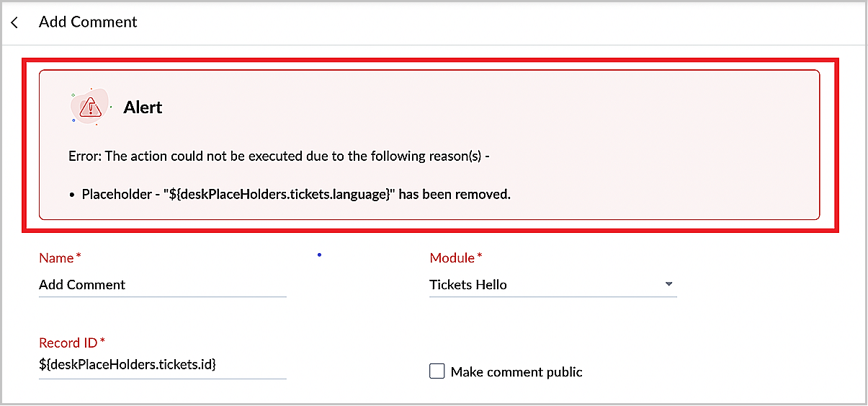Select the Tickets Hello module combo box
868x406 pixels.
pos(553,285)
